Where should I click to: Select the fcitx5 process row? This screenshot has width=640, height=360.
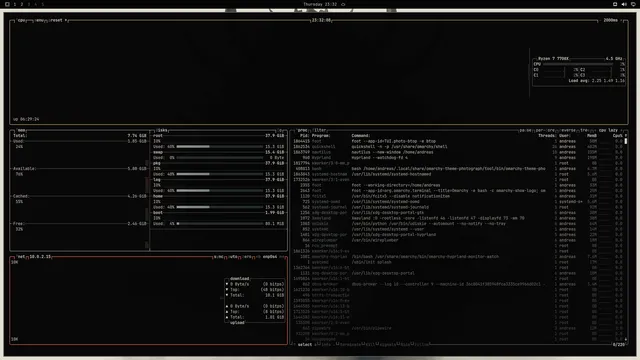coord(458,196)
